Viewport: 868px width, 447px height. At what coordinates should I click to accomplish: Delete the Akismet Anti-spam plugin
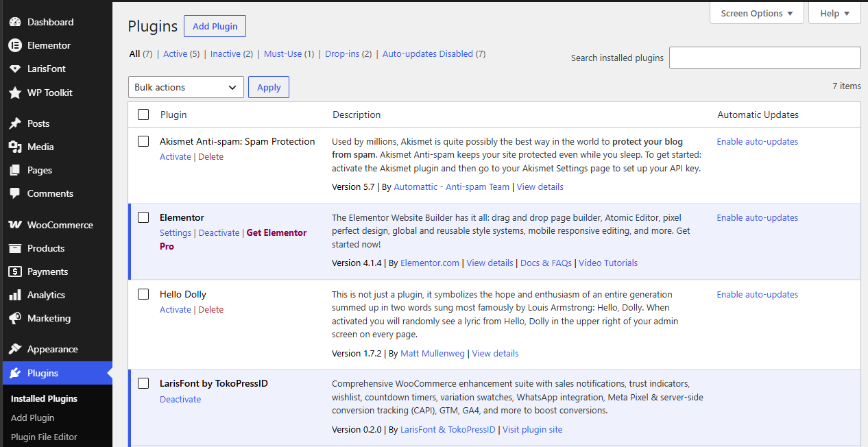pyautogui.click(x=210, y=156)
